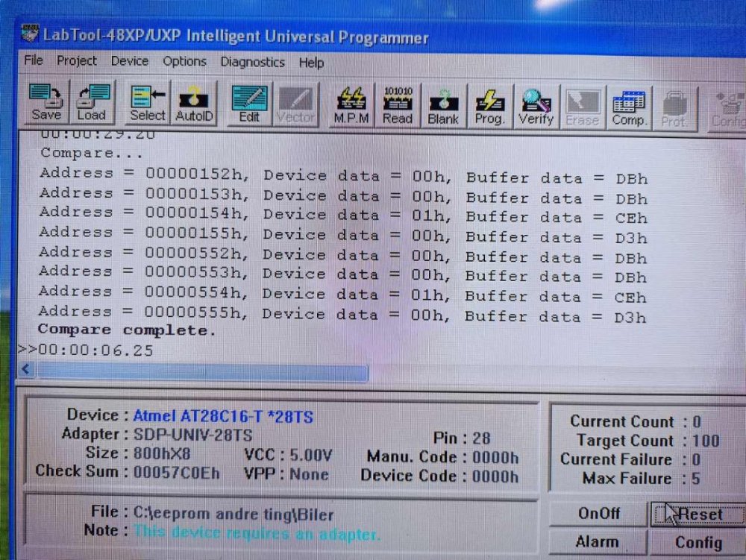
Task: Run the Comp. compare icon
Action: pyautogui.click(x=629, y=108)
